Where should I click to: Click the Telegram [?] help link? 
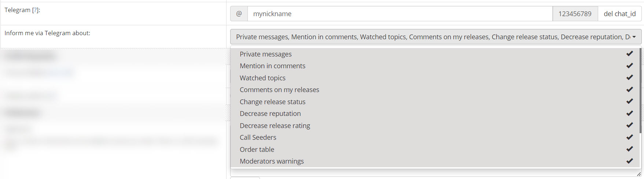(x=36, y=10)
